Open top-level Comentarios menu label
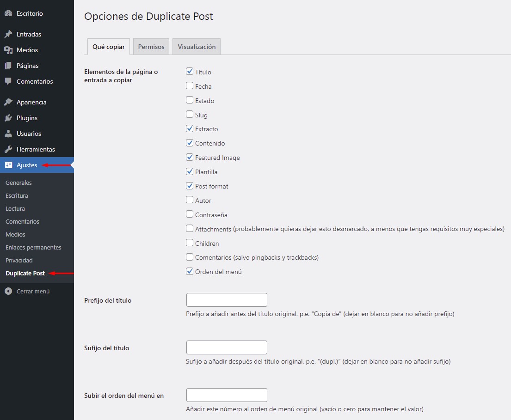This screenshot has width=511, height=420. coord(35,81)
